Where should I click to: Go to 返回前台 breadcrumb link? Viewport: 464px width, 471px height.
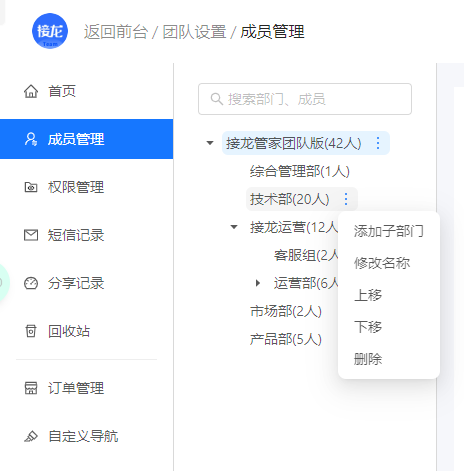coord(115,32)
